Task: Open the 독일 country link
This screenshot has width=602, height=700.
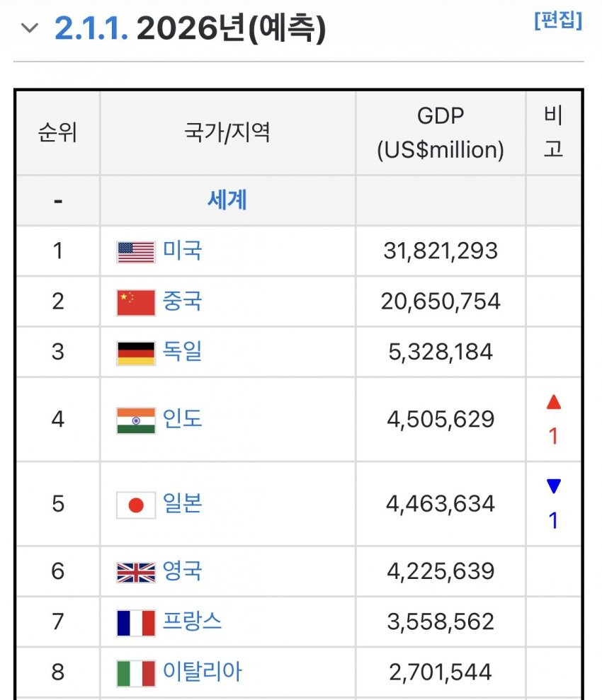Action: [x=183, y=351]
